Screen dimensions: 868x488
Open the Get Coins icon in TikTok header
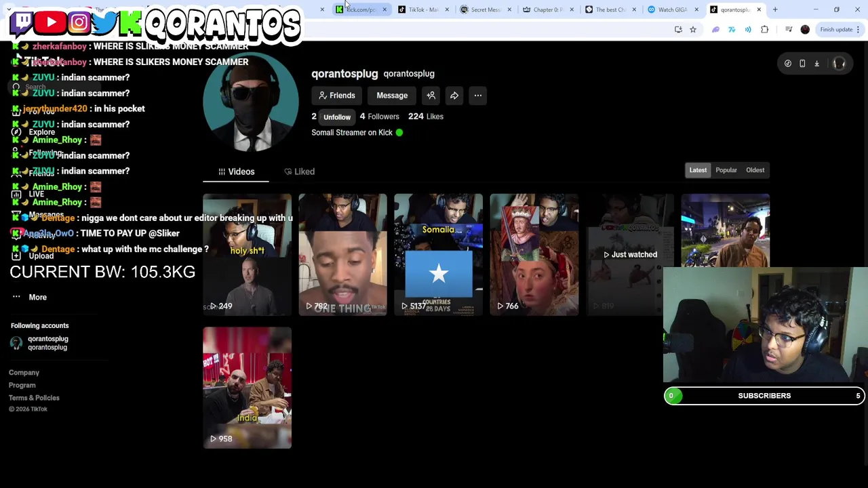tap(788, 64)
